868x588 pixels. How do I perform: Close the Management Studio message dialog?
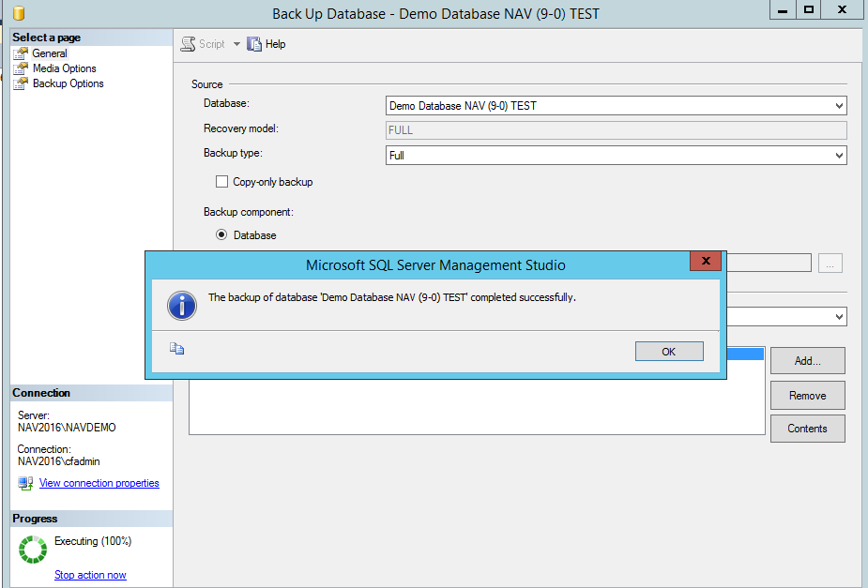pos(706,261)
